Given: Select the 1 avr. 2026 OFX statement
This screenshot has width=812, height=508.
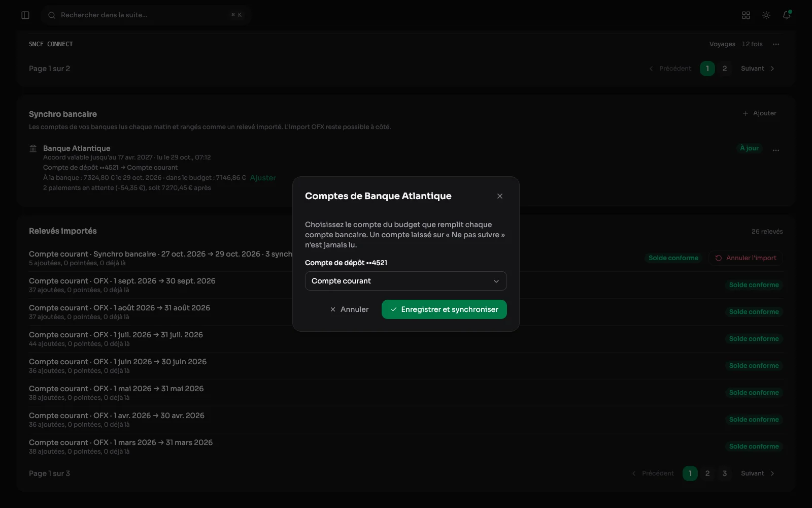Looking at the screenshot, I should [406, 420].
